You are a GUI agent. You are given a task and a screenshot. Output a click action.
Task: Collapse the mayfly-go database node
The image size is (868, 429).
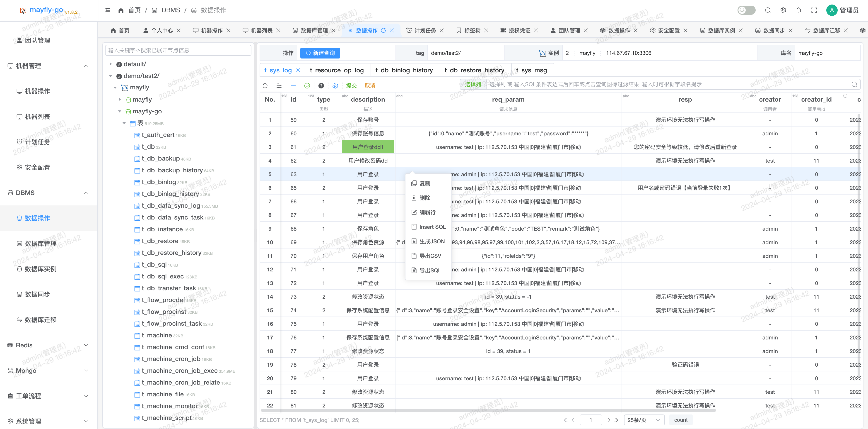click(120, 111)
